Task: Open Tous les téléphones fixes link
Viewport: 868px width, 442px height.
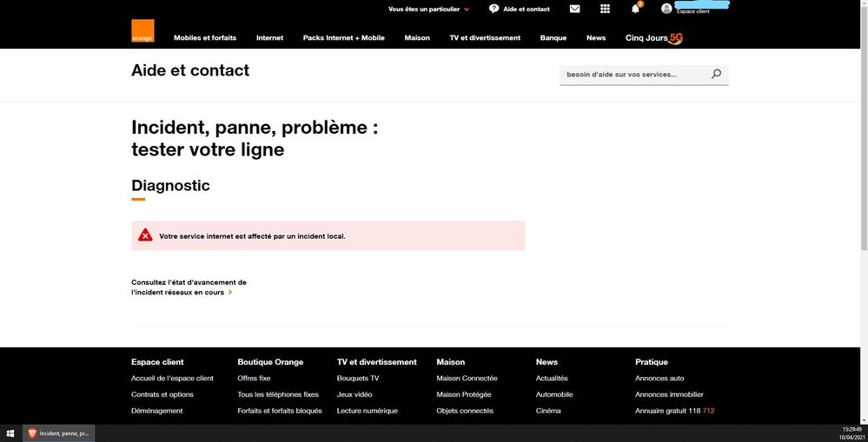Action: (x=278, y=394)
